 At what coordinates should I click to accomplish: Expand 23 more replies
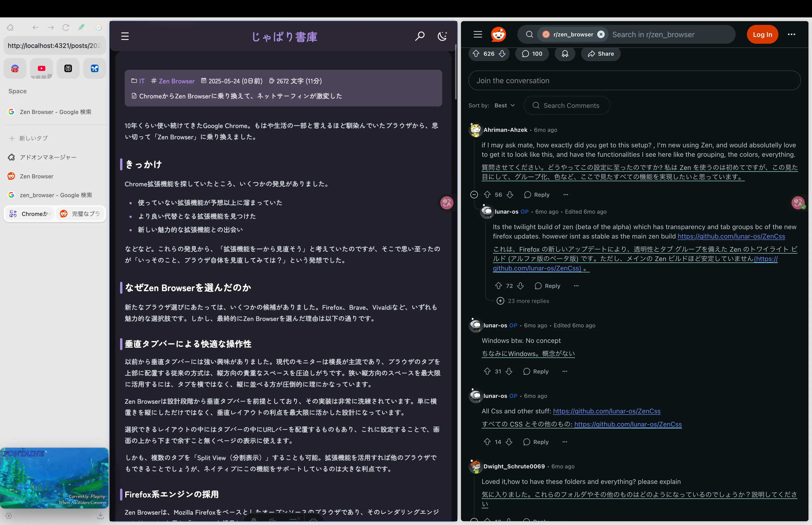523,301
